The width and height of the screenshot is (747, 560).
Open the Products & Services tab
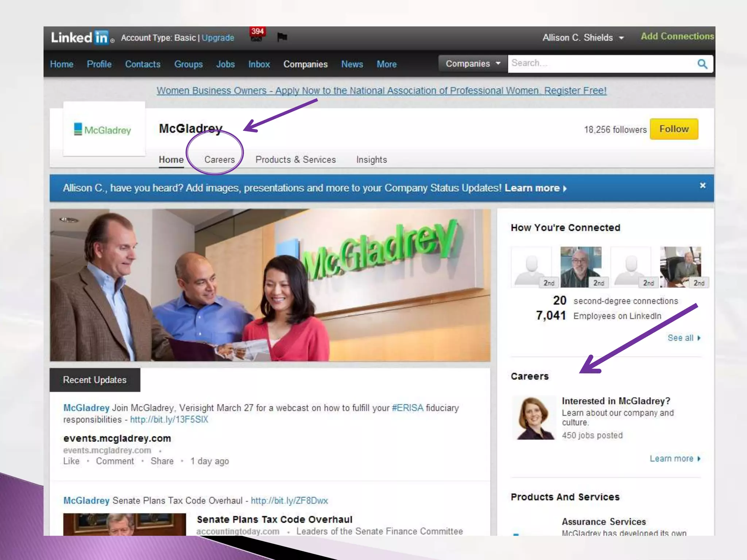click(x=295, y=160)
